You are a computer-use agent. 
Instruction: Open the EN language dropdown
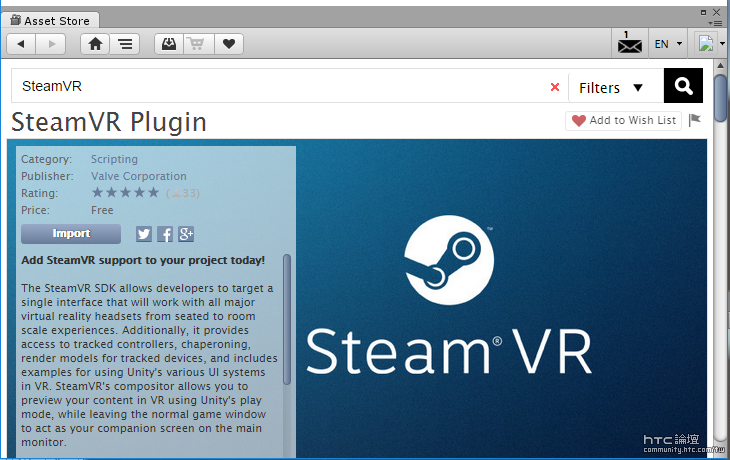[668, 44]
